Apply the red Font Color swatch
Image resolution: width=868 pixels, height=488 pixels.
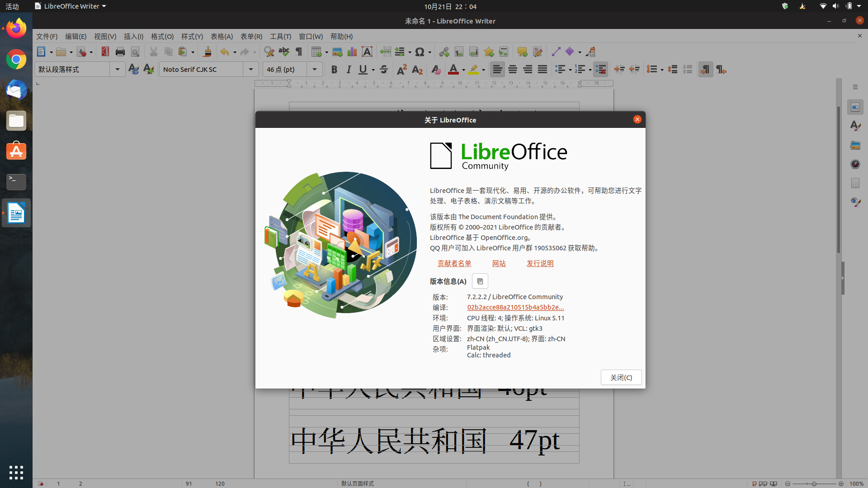point(453,70)
